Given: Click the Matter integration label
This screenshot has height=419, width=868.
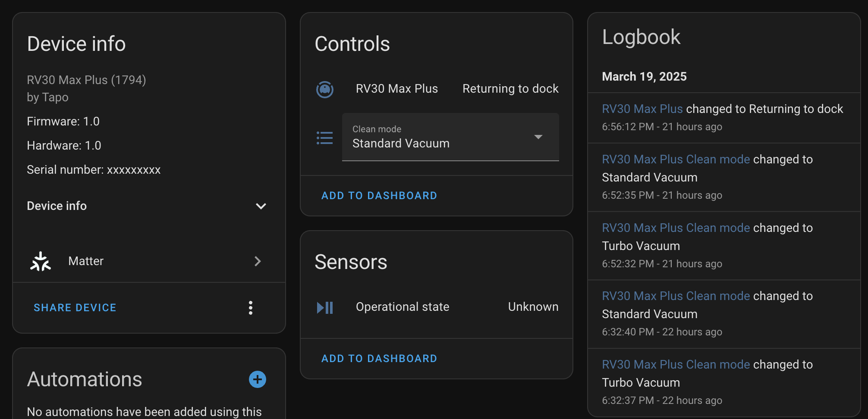Looking at the screenshot, I should [86, 261].
